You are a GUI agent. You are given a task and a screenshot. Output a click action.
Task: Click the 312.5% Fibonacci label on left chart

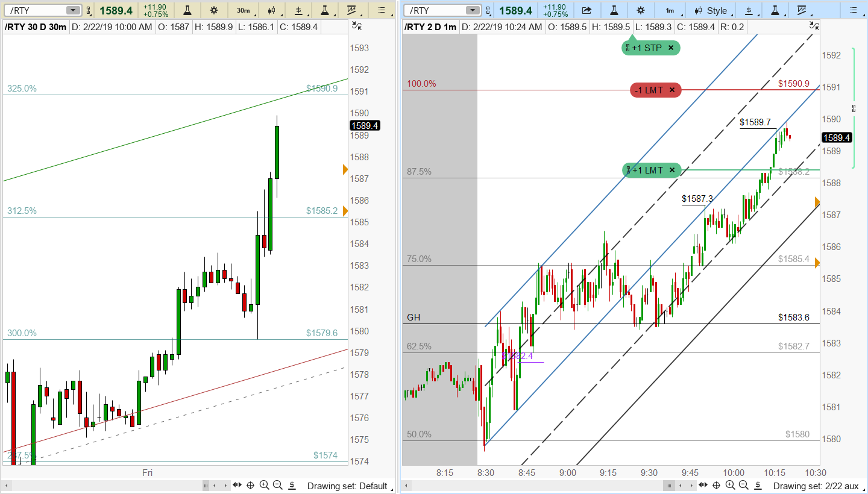(x=22, y=211)
